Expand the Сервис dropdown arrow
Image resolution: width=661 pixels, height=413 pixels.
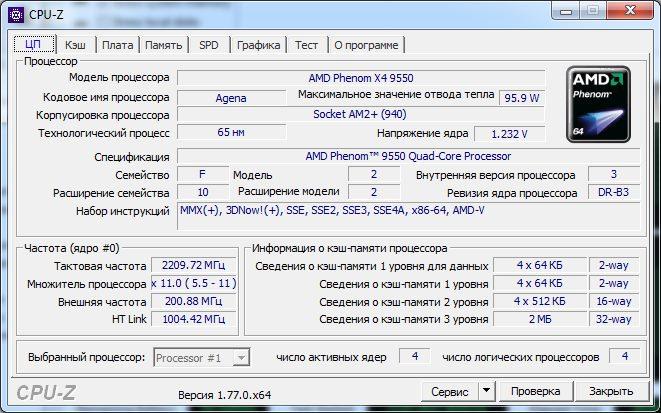point(486,392)
